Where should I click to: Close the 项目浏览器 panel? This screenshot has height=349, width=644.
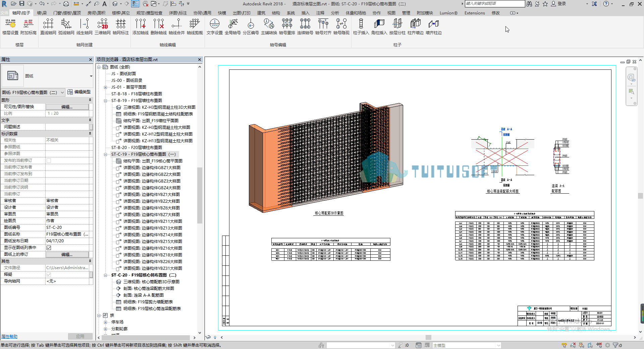point(200,59)
